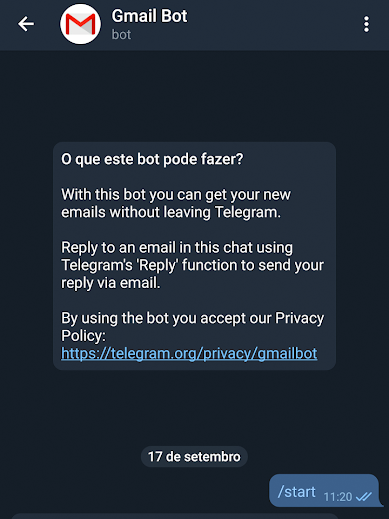This screenshot has width=389, height=519.
Task: Go back using the arrow icon
Action: tap(26, 24)
